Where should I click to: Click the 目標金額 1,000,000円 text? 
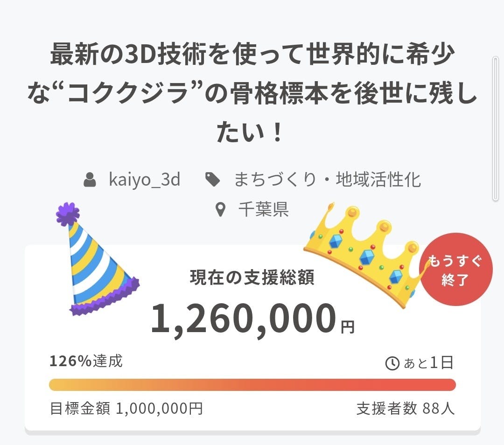point(126,409)
